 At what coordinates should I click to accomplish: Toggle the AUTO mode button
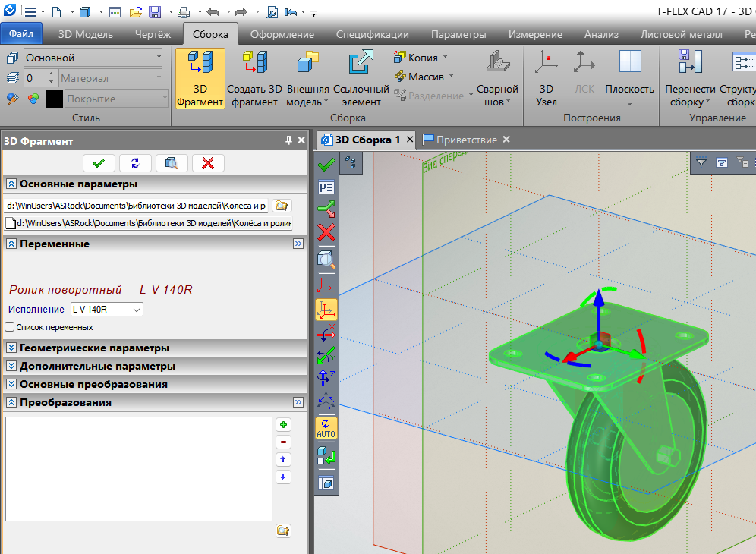(326, 429)
